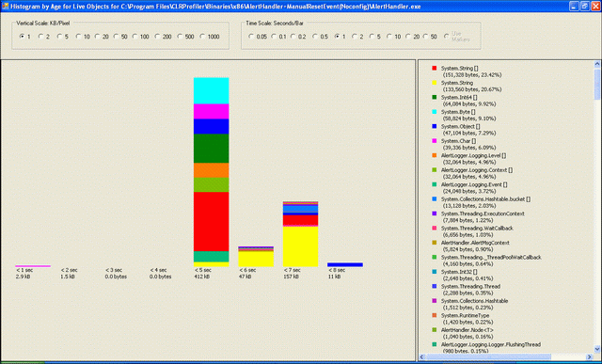Select vertical scale 200 KB/Pixel
602x364 pixels.
tap(157, 37)
